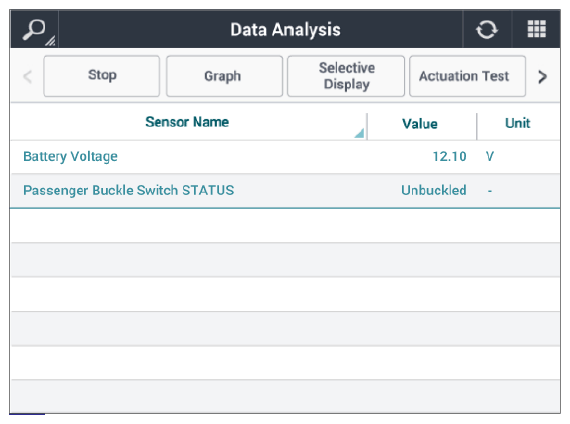Click the Unbuckled status value
This screenshot has width=570, height=424.
(x=434, y=190)
